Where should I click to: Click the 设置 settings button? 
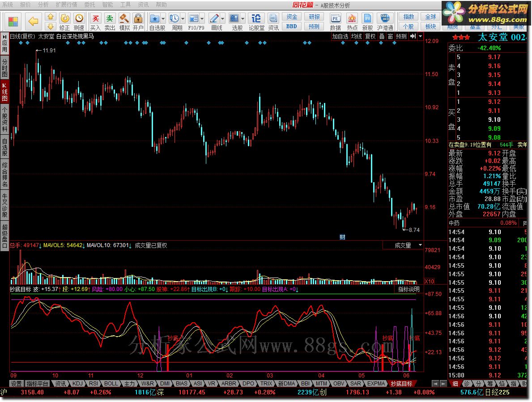(16, 384)
